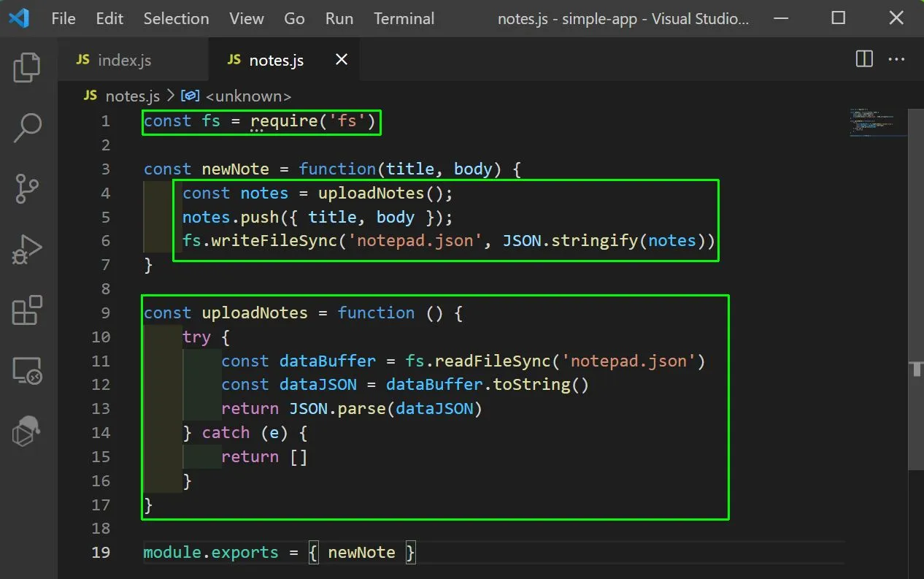The height and width of the screenshot is (579, 924).
Task: Click line number 9 in the gutter
Action: coord(105,312)
